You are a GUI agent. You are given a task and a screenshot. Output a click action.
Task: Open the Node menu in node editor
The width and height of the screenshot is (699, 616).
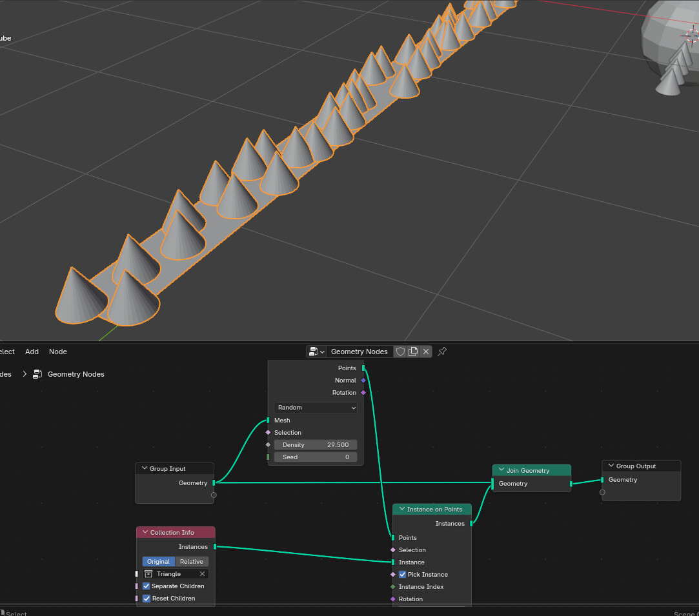(x=58, y=352)
